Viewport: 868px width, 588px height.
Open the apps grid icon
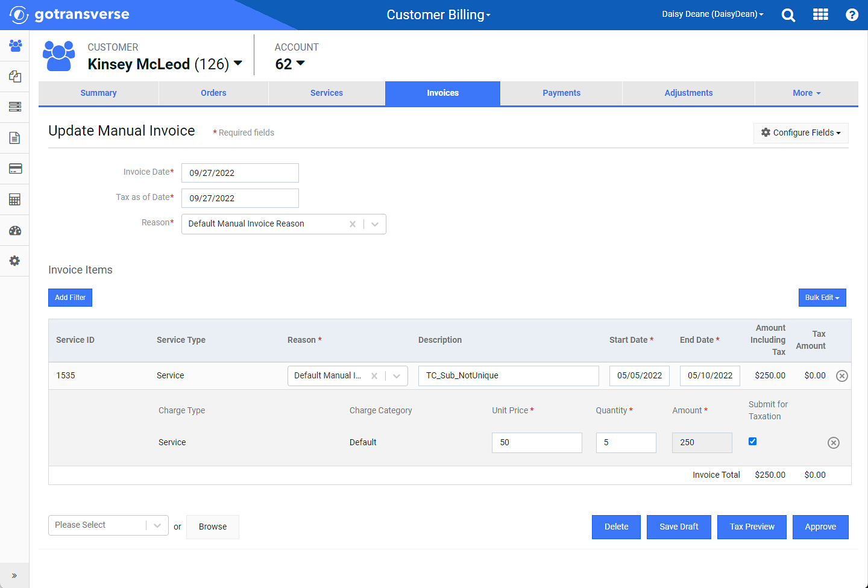click(820, 14)
